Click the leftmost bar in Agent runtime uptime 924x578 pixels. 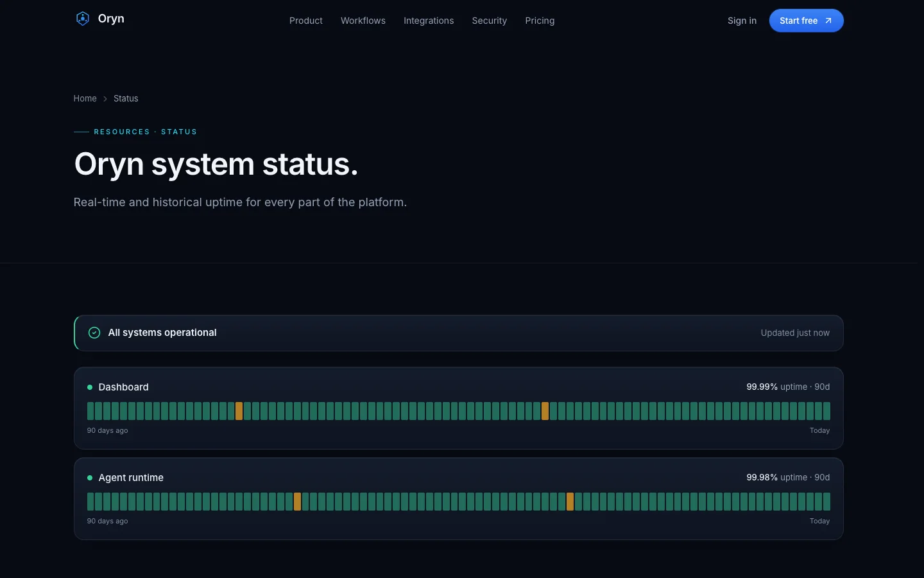pos(90,502)
